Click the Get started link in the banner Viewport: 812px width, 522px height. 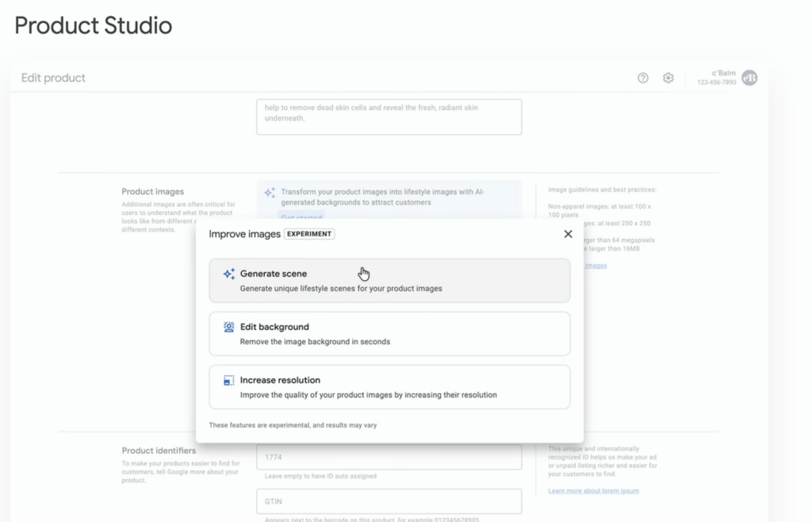click(x=301, y=217)
